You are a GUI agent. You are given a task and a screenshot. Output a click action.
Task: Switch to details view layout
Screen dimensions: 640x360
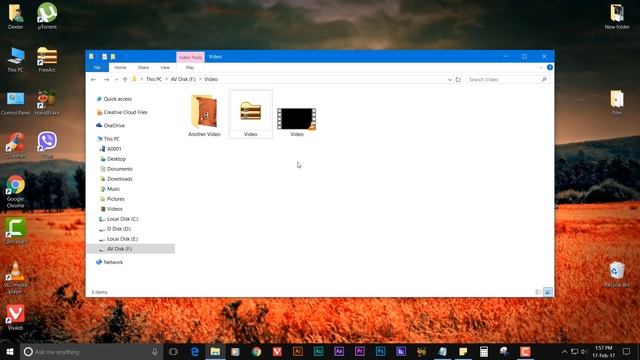538,292
